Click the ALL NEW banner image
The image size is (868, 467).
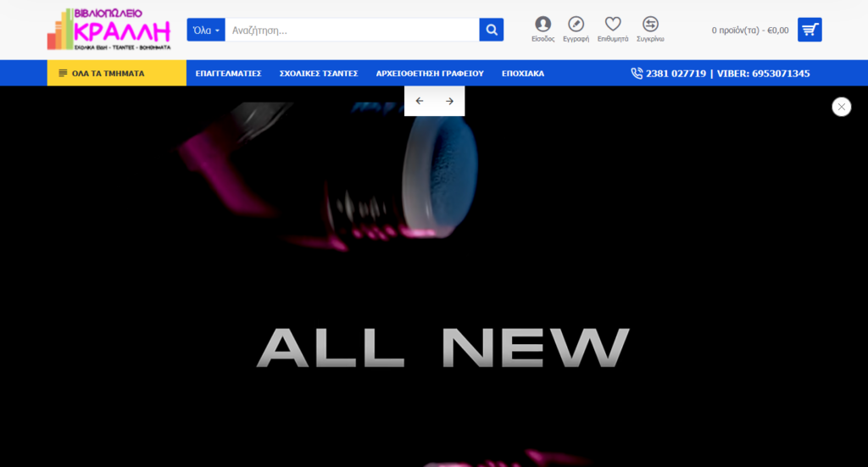point(441,347)
